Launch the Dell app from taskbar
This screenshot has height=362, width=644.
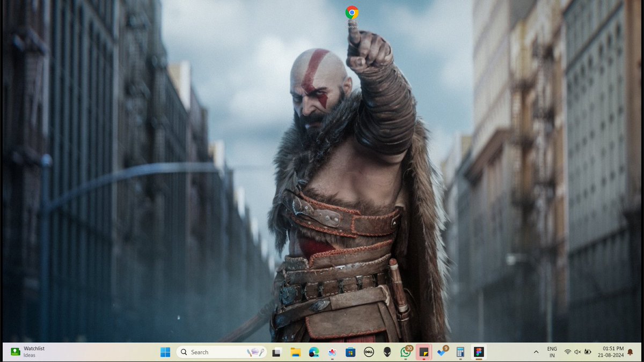[x=369, y=352]
